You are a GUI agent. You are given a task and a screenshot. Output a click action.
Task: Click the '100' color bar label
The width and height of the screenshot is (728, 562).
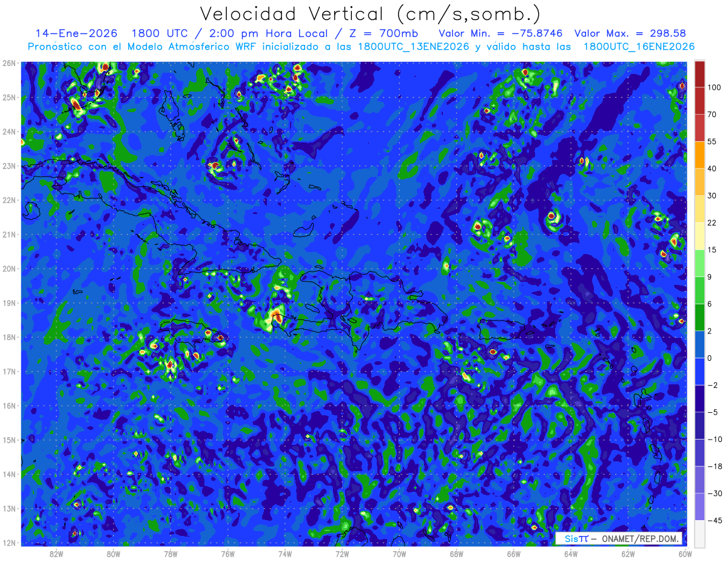(x=713, y=87)
